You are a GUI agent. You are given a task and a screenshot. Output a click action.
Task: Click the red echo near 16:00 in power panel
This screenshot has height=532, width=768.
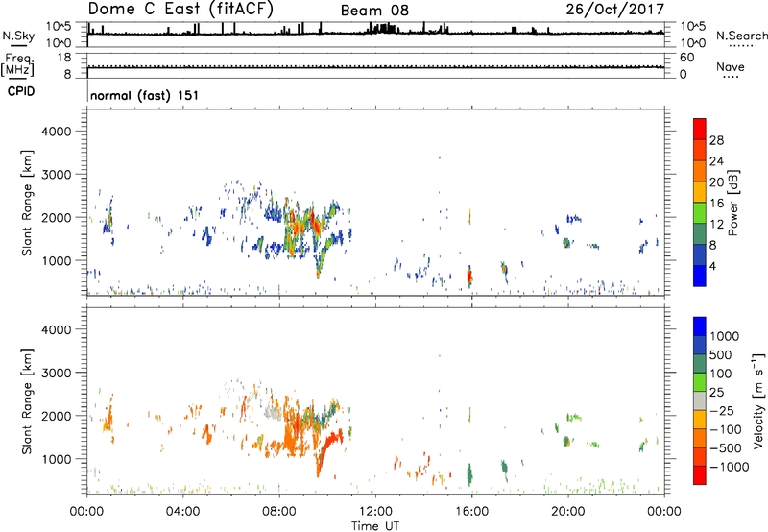(x=469, y=278)
